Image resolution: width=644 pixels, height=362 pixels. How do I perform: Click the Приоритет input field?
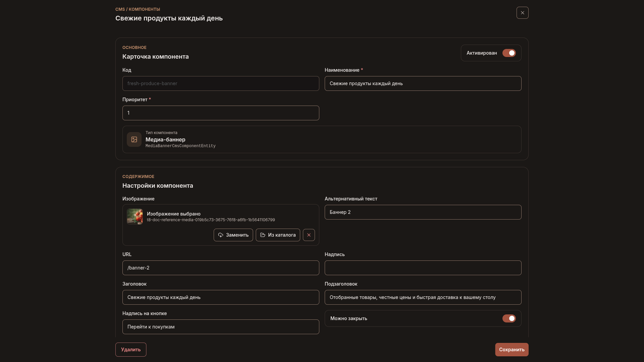[x=221, y=113]
